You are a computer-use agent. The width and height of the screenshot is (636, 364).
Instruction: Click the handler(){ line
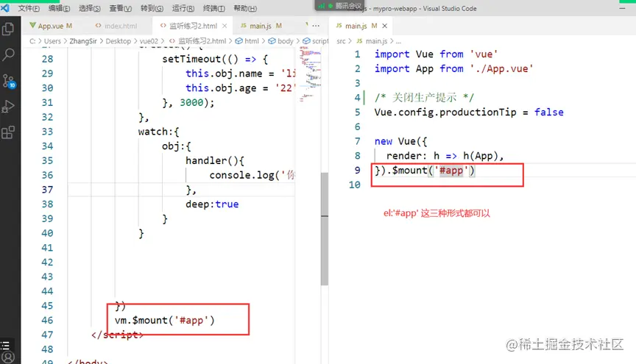coord(215,160)
